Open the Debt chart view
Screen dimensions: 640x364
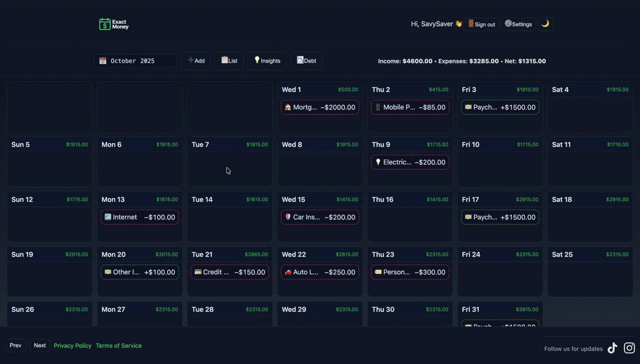pos(306,61)
